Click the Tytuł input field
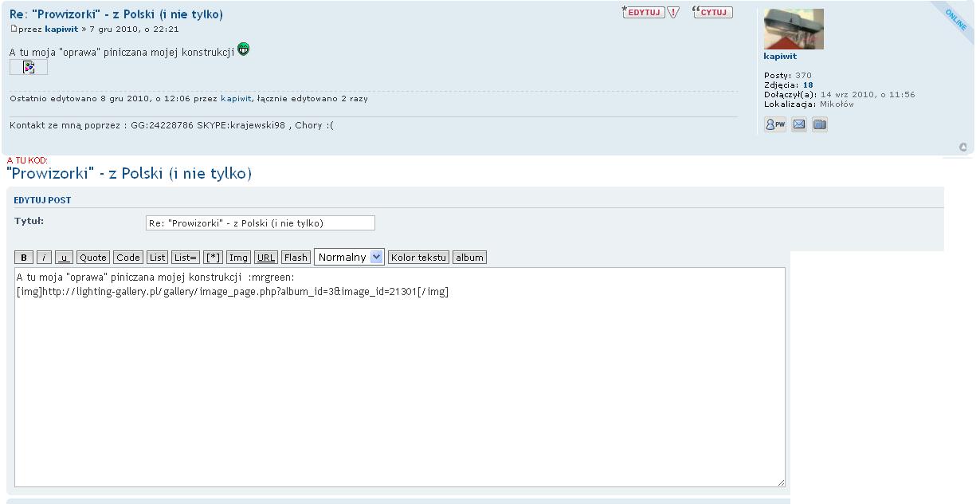This screenshot has height=504, width=980. (x=261, y=223)
